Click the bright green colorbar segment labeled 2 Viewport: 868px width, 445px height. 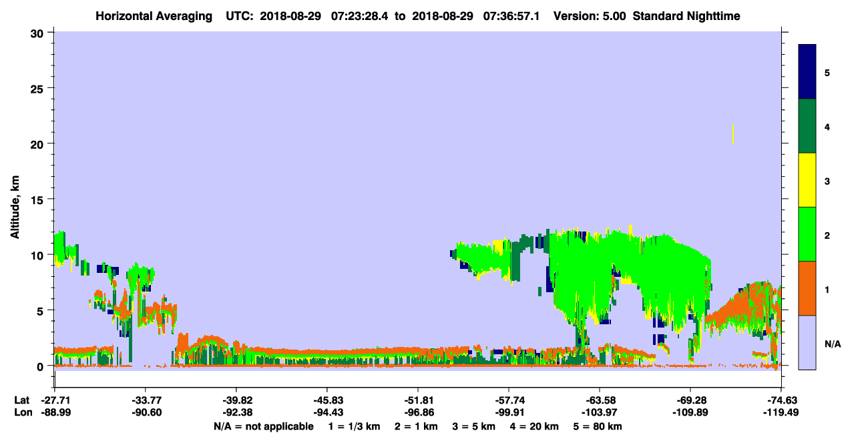(x=807, y=234)
